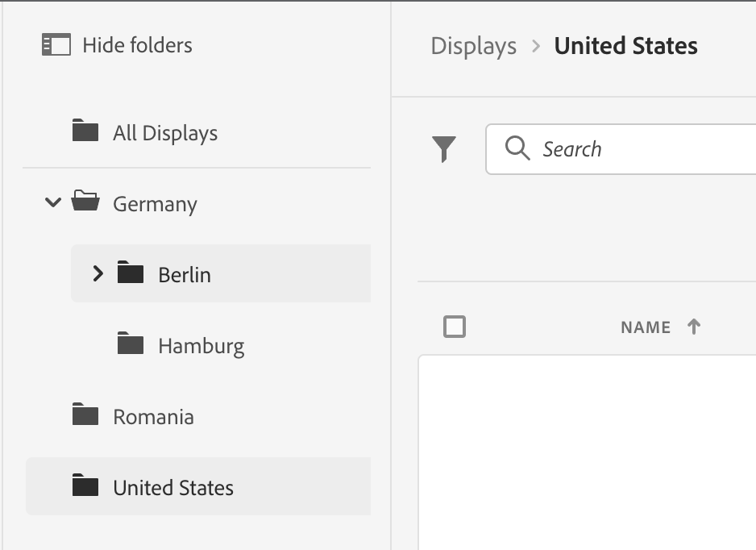Select the Romania folder label
The height and width of the screenshot is (550, 756).
coord(153,417)
